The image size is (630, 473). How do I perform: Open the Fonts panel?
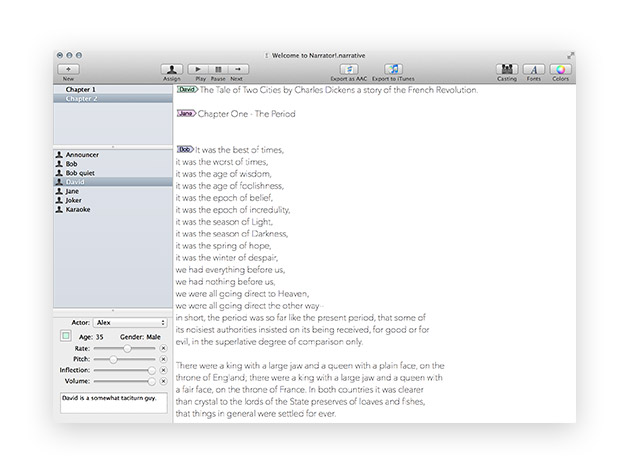[x=534, y=70]
